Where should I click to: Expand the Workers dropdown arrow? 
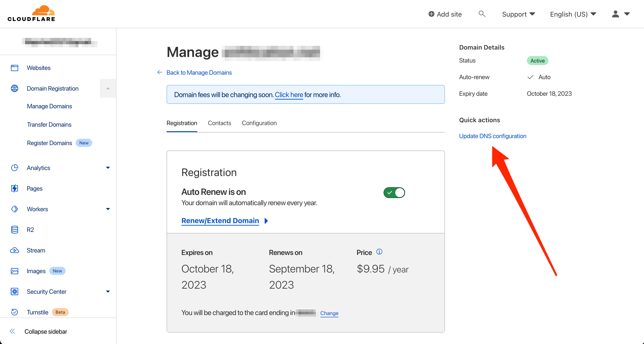[x=108, y=209]
